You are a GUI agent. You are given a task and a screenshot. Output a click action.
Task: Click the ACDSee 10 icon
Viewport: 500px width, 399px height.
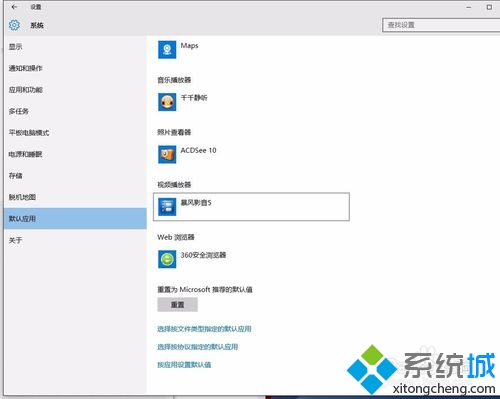pos(167,154)
